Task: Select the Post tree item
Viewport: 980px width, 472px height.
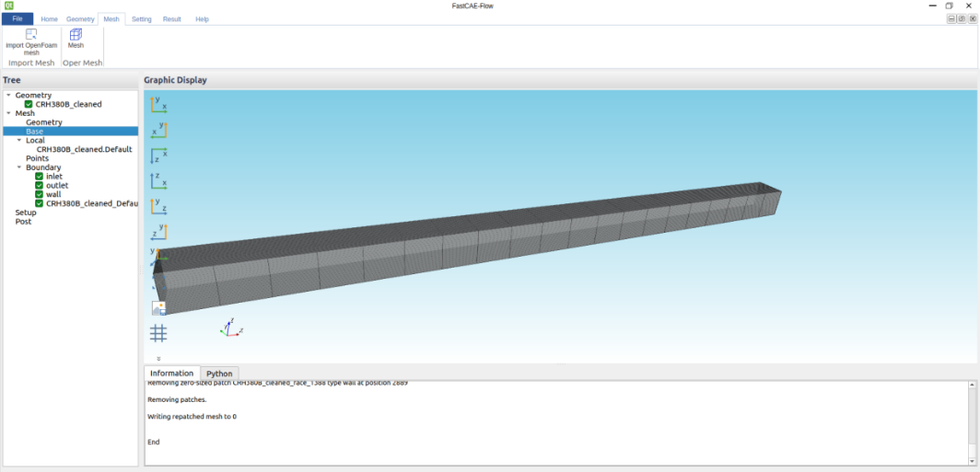Action: [23, 222]
